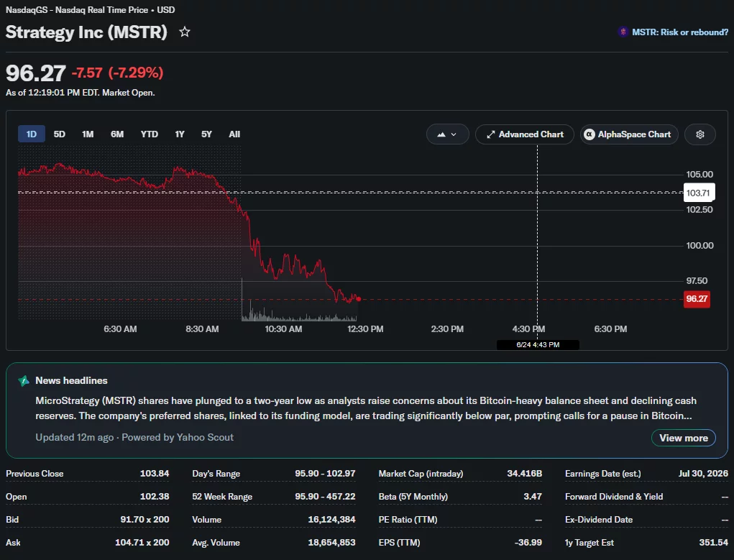Click the Ex-Dividend Date label

pos(599,519)
